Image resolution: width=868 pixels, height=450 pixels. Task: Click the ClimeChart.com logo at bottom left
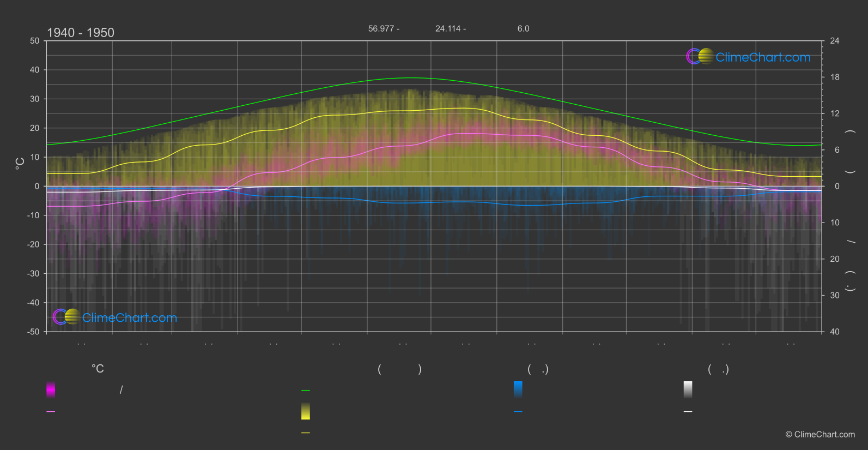[115, 317]
